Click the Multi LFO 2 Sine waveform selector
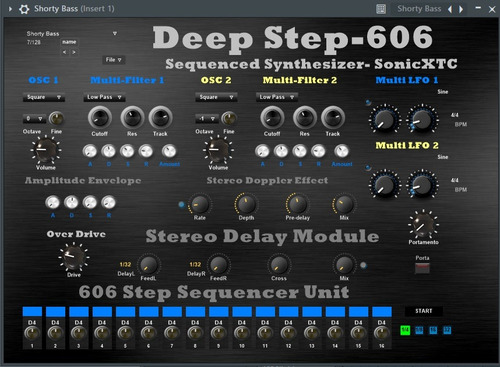Image resolution: width=500 pixels, height=367 pixels. click(443, 157)
